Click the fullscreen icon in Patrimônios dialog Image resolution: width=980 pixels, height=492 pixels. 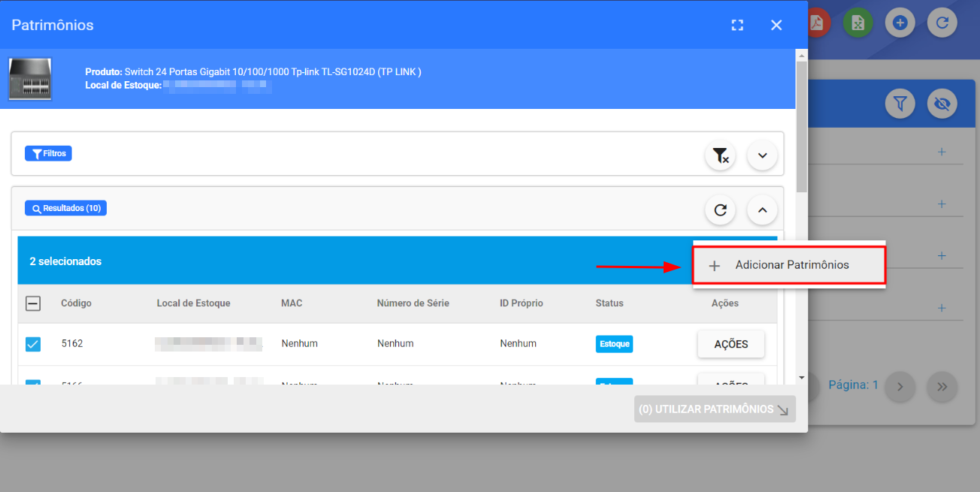[x=737, y=25]
